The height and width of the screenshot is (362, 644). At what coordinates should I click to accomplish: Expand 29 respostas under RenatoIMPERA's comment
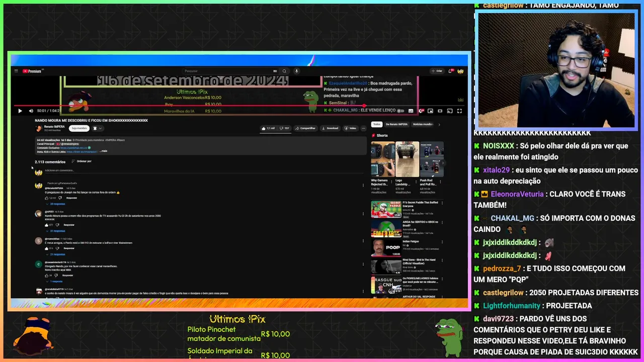pos(56,204)
